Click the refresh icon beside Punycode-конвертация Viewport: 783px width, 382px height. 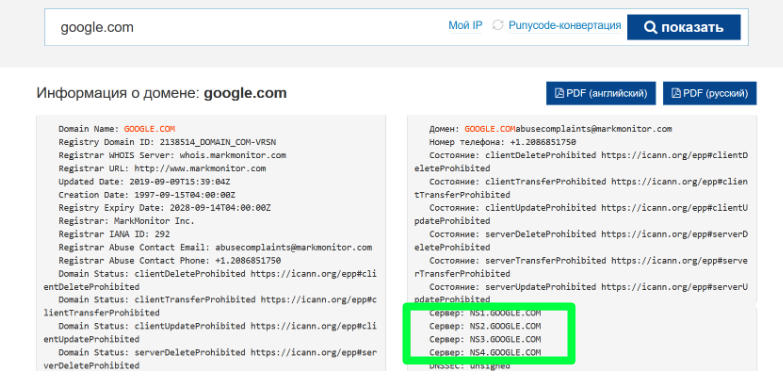(x=498, y=25)
